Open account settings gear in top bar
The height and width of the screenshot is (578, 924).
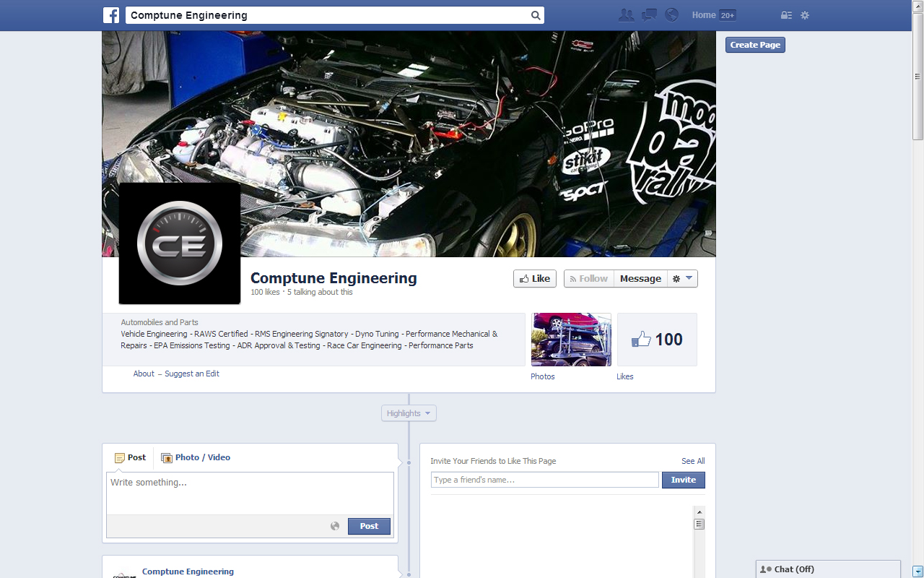point(805,15)
